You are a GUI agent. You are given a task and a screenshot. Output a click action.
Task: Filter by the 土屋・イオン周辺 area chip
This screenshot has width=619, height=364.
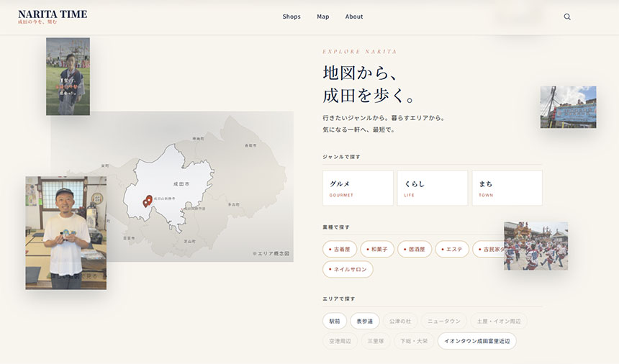click(x=499, y=321)
